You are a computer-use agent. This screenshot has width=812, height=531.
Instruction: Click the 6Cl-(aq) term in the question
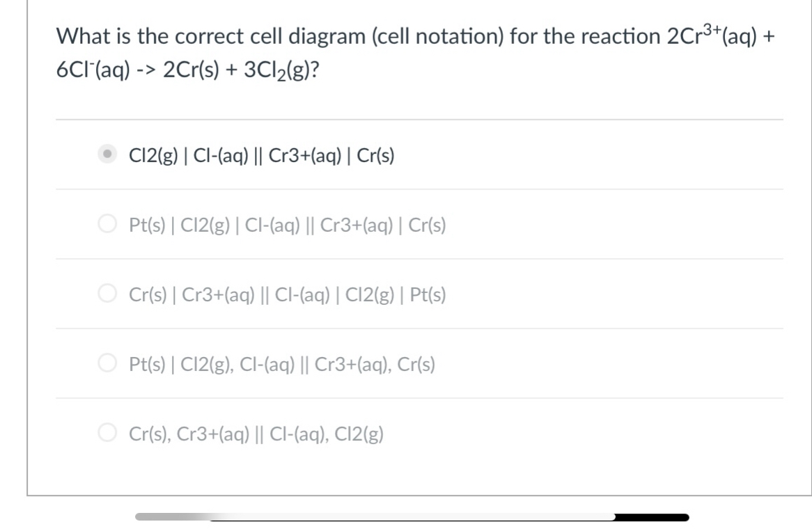[93, 70]
